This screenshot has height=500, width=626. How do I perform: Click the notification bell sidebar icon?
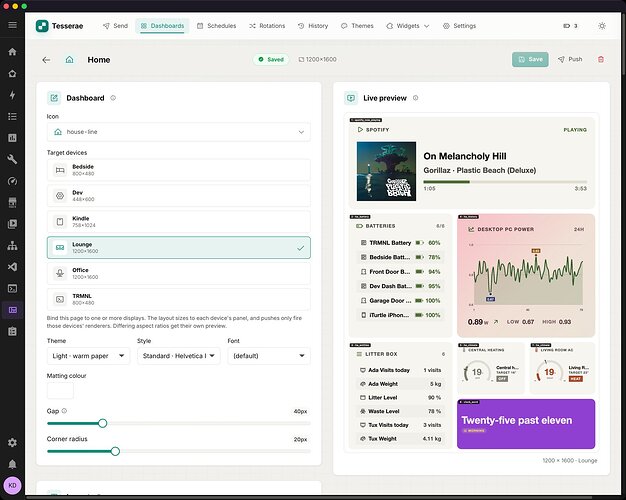coord(12,464)
